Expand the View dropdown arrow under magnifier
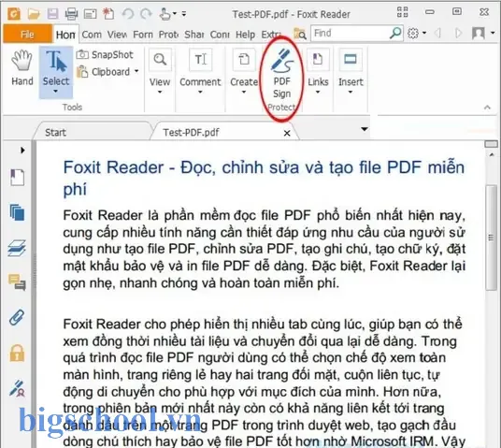The width and height of the screenshot is (501, 448). [x=160, y=92]
